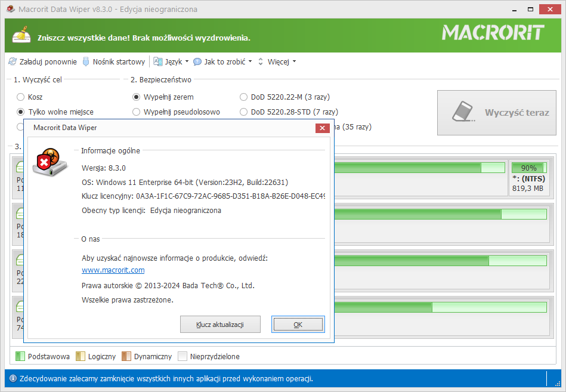Click the info icon in status bar
Screen dimensions: 566x392
13,378
